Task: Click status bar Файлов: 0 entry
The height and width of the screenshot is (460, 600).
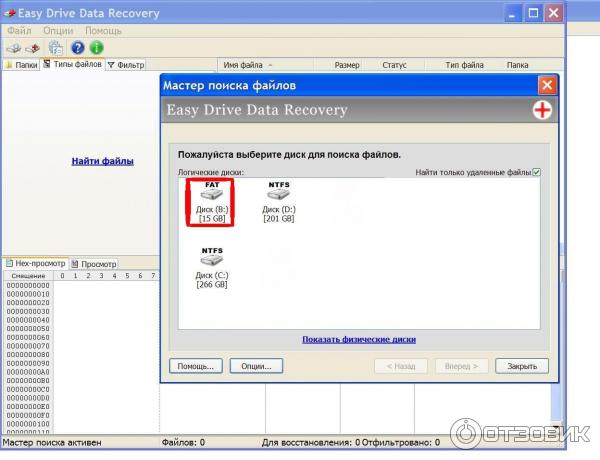Action: (183, 443)
